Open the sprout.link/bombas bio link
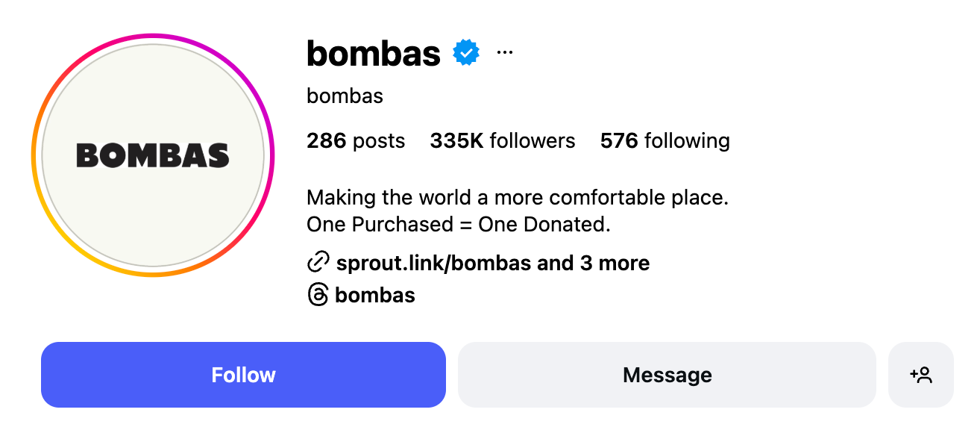 [x=433, y=263]
